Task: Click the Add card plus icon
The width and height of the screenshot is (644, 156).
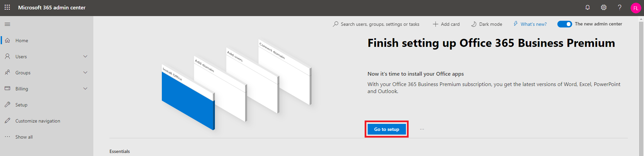Action: (435, 24)
